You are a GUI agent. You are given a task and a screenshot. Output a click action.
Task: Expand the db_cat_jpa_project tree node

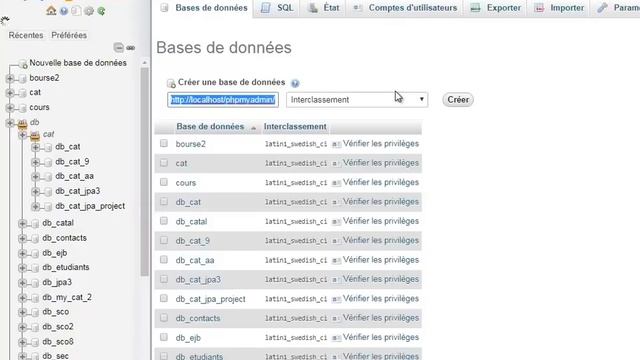(35, 207)
